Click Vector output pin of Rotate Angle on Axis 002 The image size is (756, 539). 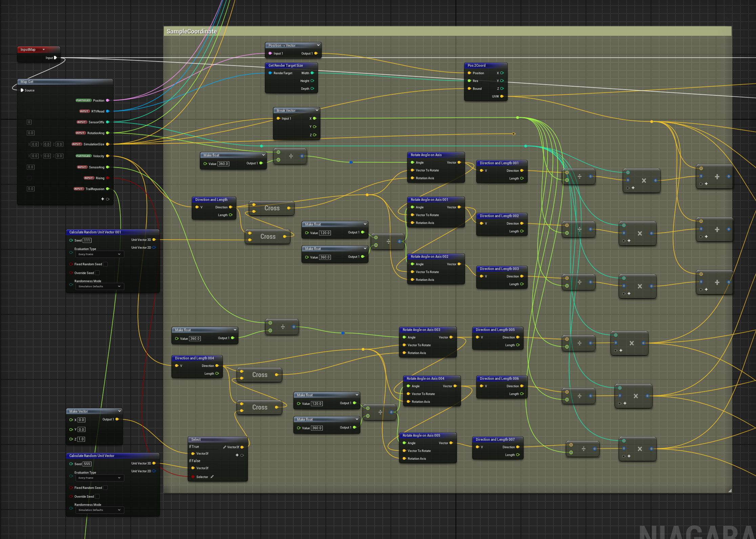coord(459,264)
